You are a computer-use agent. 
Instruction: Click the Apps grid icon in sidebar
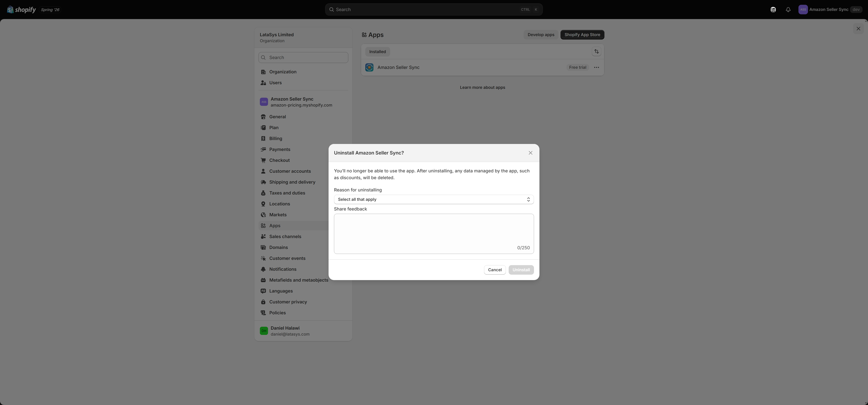pos(263,226)
